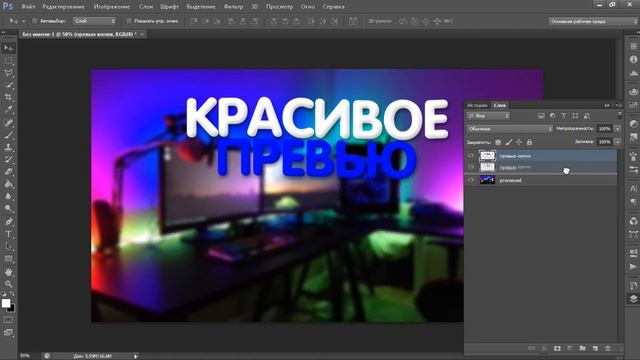
Task: Open the Заливка fill arrow
Action: [x=618, y=142]
